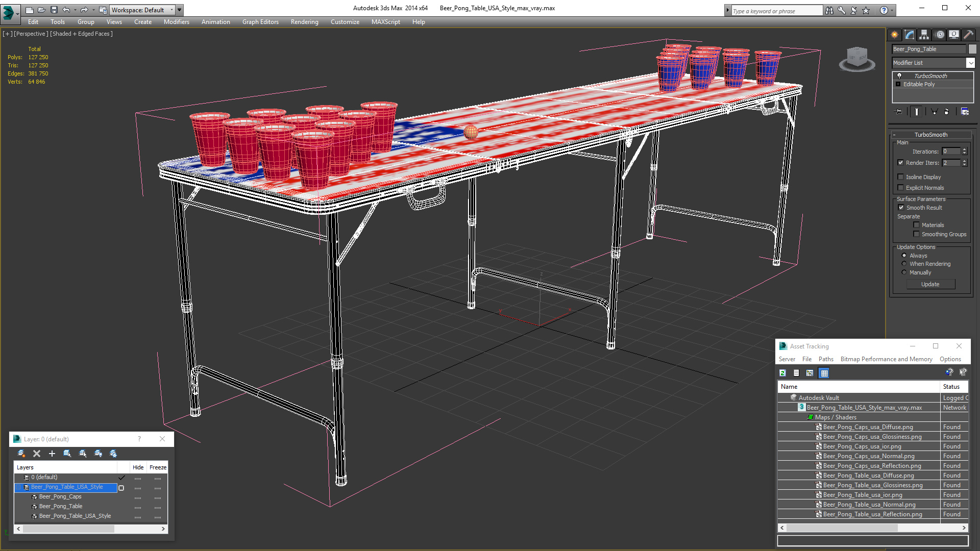Collapse Beer_Pong_Table_USA_Style layer tree
Image resolution: width=980 pixels, height=551 pixels.
(18, 487)
